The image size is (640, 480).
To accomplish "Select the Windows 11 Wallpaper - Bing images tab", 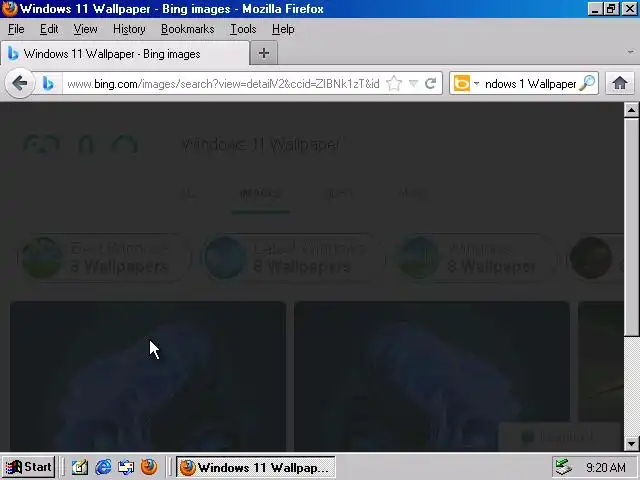I will [x=124, y=53].
